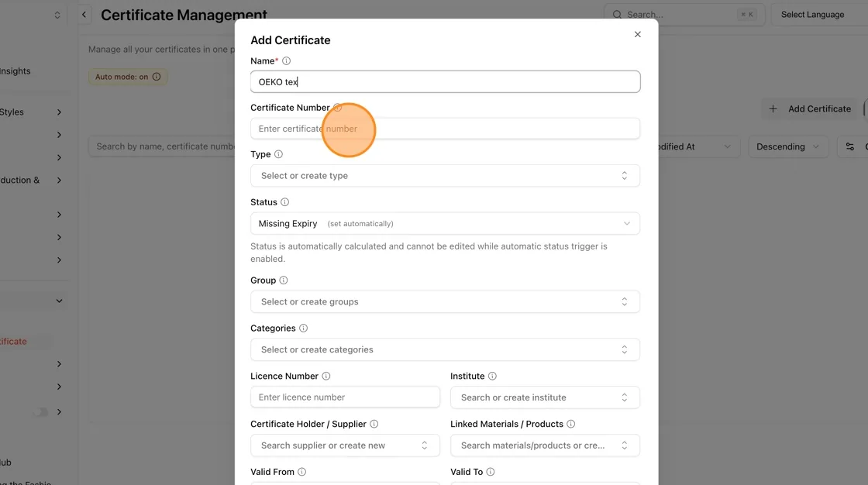Open the Select or create categories dropdown
Image resolution: width=868 pixels, height=485 pixels.
click(x=445, y=349)
